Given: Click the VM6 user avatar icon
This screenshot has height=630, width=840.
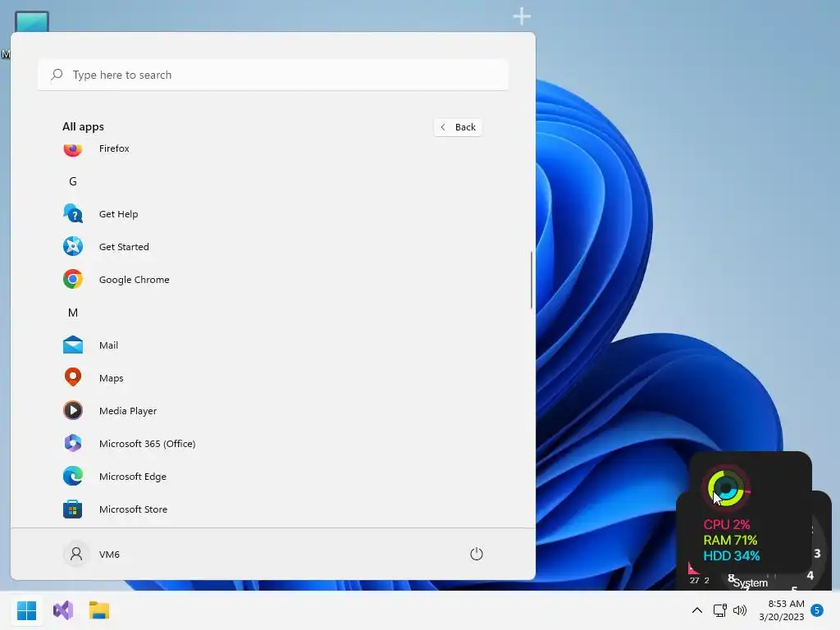Looking at the screenshot, I should tap(76, 554).
